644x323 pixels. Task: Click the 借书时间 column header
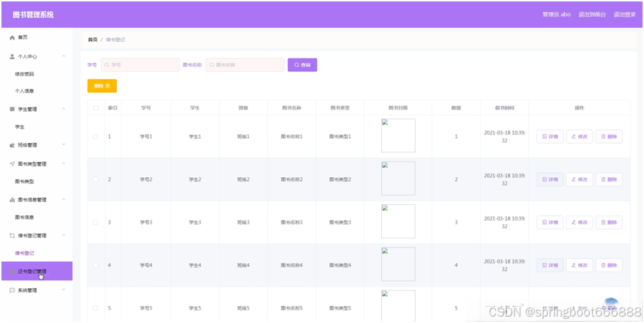point(504,108)
